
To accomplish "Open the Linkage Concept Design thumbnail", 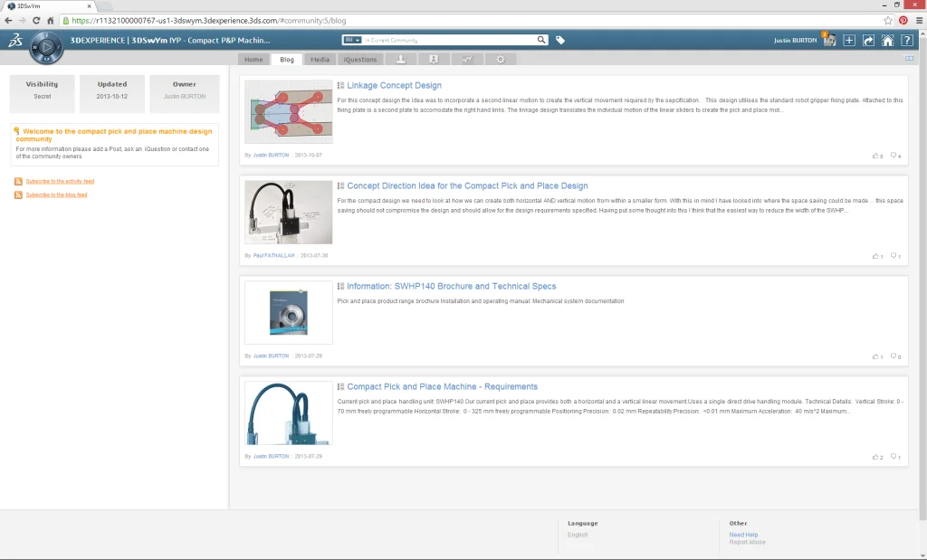I will click(x=289, y=111).
